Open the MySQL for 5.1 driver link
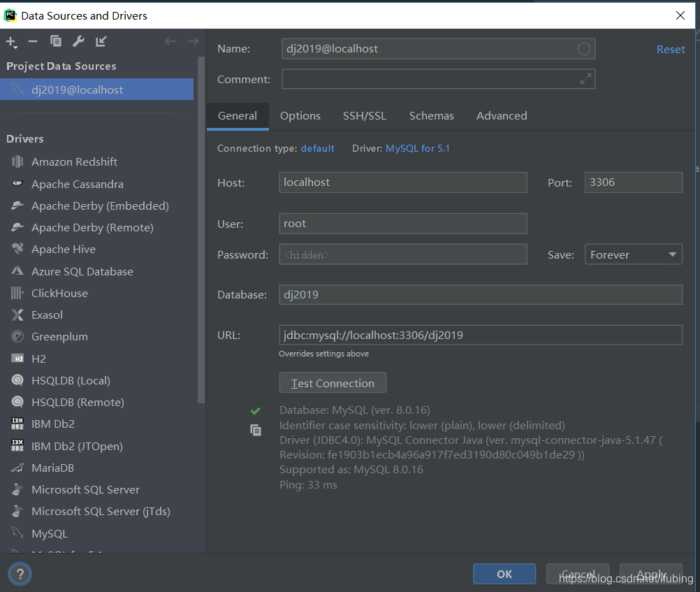Image resolution: width=700 pixels, height=592 pixels. pos(418,148)
